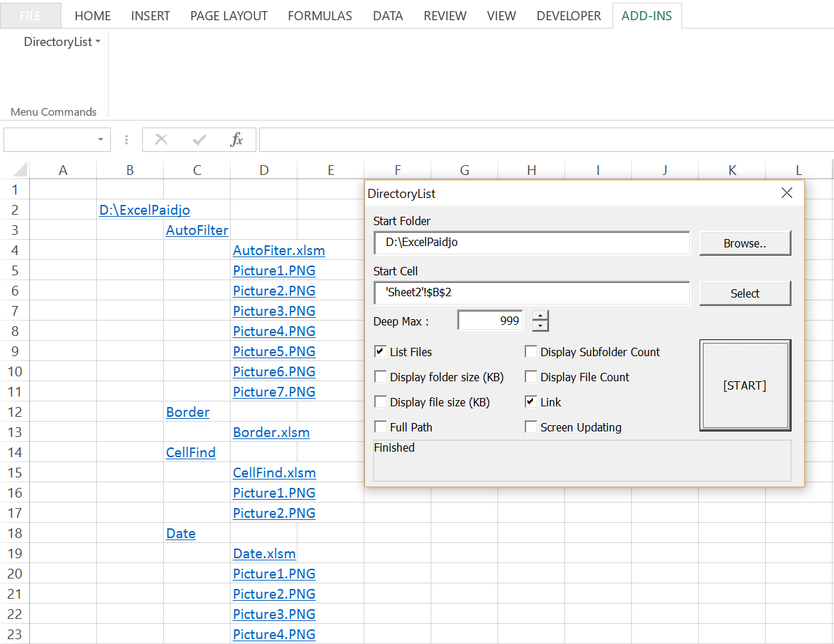Click the Start Cell input field
Viewport: 834px width, 644px height.
pos(532,293)
